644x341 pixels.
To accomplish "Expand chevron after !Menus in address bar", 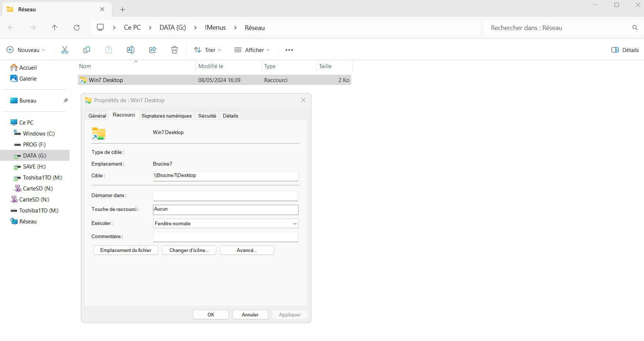I will point(235,27).
